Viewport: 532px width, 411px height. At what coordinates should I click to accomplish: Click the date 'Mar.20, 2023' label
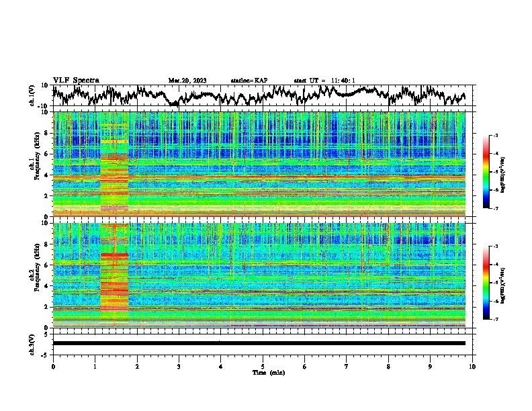187,81
